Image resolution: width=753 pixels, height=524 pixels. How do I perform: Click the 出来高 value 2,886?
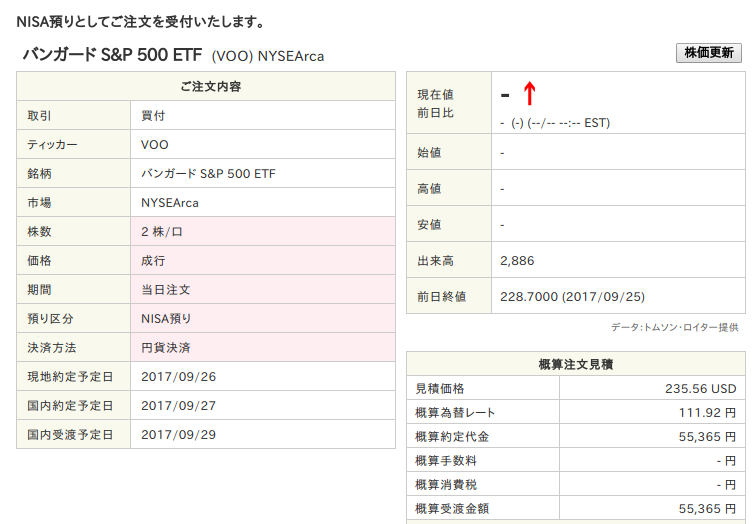coord(517,261)
